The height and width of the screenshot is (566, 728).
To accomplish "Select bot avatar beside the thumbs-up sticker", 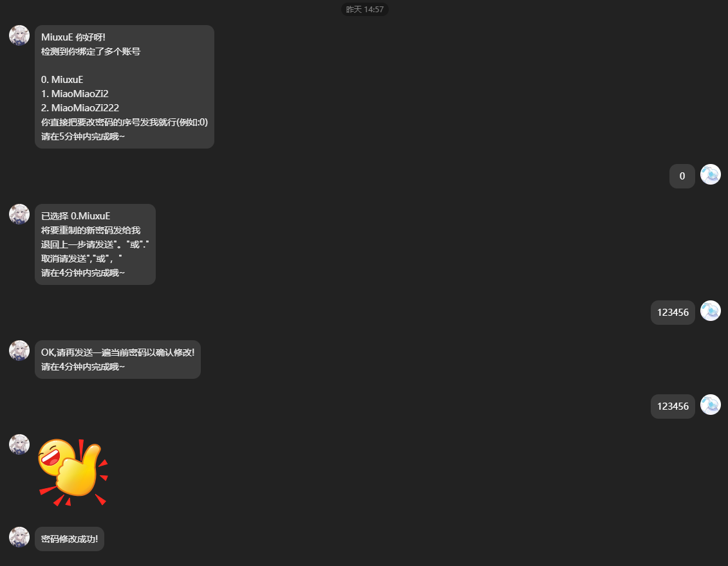I will [x=19, y=444].
